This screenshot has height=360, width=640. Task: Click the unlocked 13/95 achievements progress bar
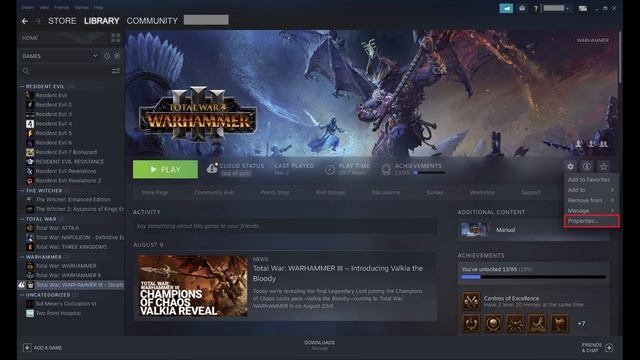click(x=533, y=277)
